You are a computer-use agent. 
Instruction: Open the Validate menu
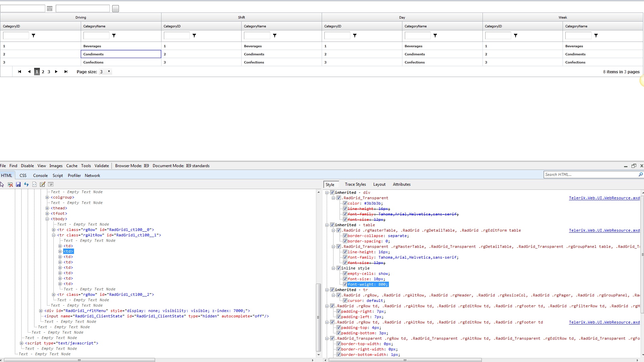[101, 166]
